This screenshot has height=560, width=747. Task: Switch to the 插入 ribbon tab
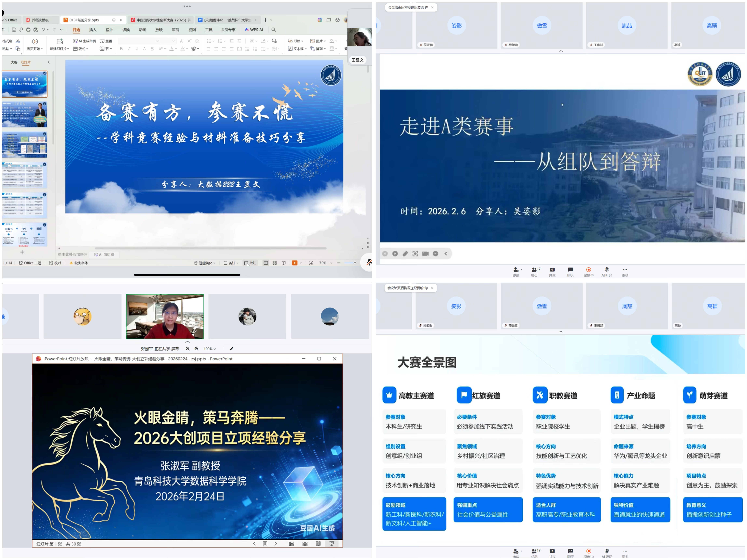point(93,30)
